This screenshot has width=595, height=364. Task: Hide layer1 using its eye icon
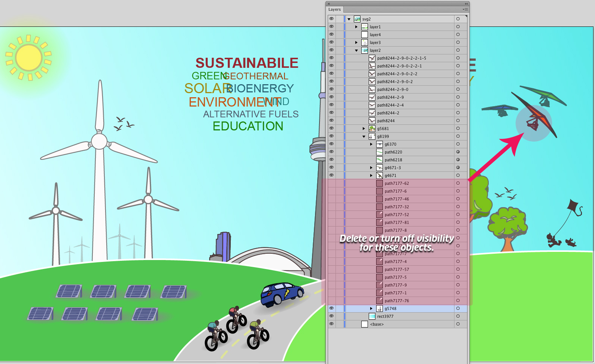click(x=331, y=26)
